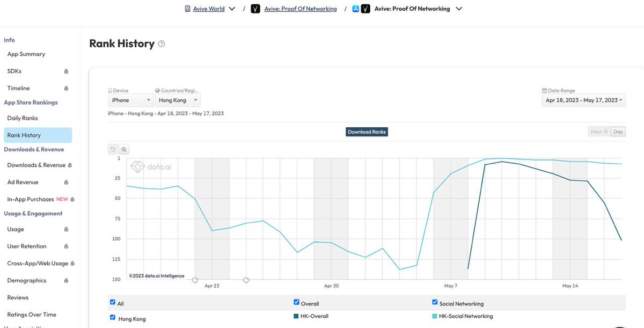
Task: Click the calendar icon by Date Range
Action: [544, 91]
